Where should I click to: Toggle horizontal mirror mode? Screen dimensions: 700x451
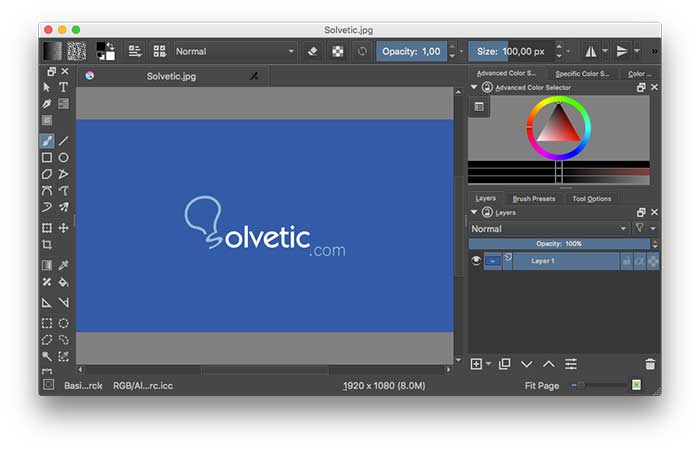pyautogui.click(x=591, y=51)
